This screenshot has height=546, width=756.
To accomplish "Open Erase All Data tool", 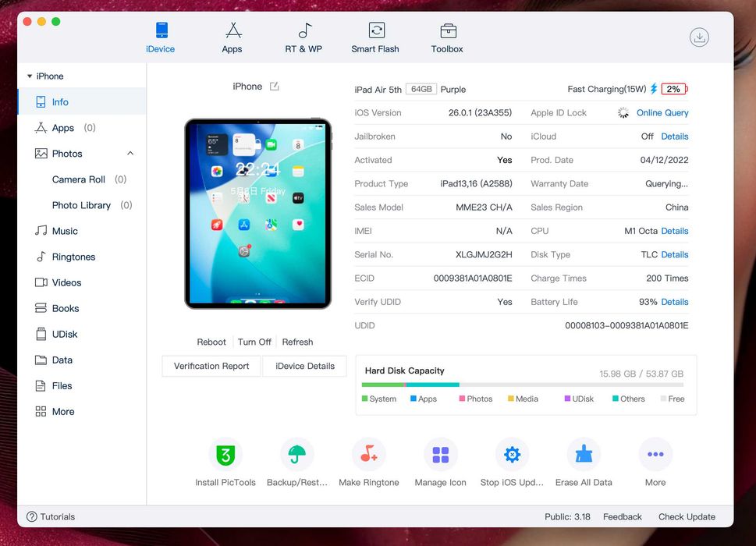I will (584, 463).
